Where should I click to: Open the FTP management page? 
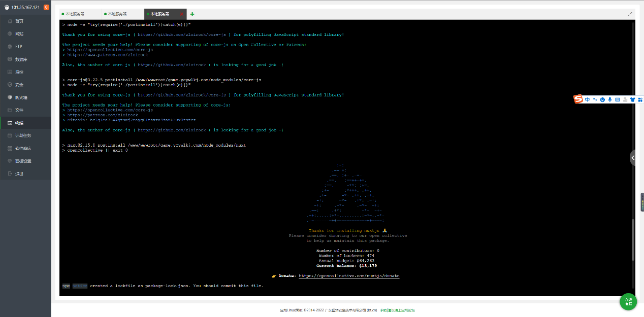[19, 47]
